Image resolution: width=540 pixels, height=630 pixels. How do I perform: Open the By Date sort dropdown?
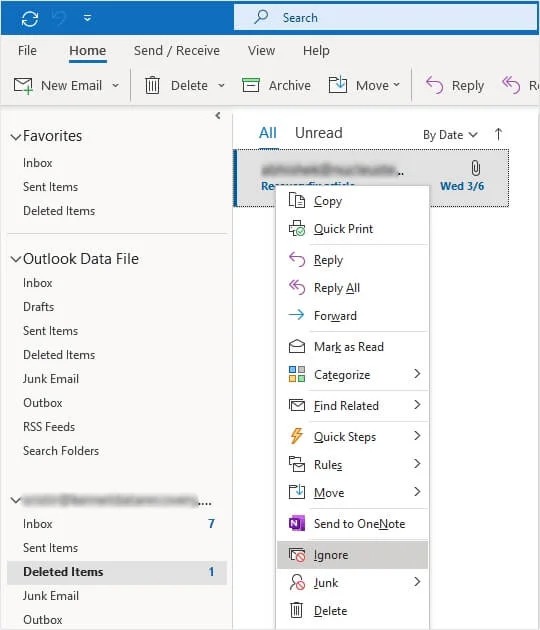pos(450,135)
